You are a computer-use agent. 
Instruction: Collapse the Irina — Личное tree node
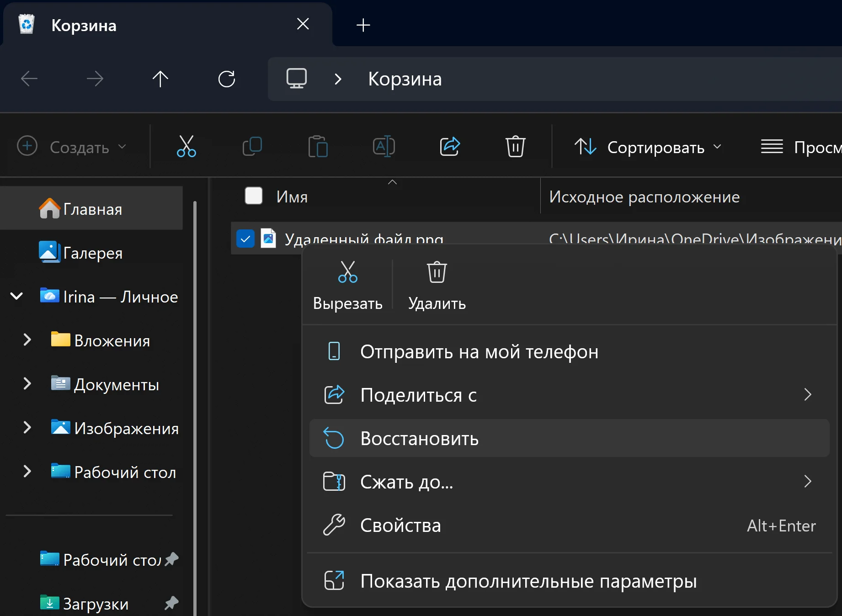coord(16,296)
